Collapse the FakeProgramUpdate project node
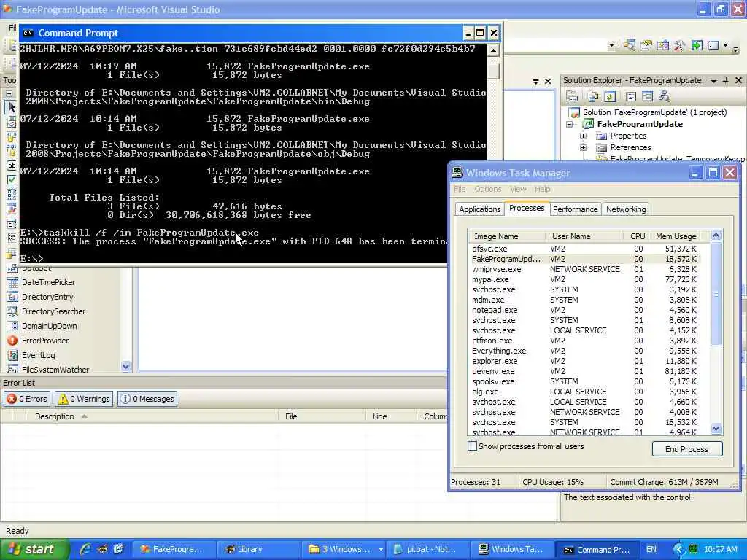This screenshot has width=747, height=560. coord(569,124)
